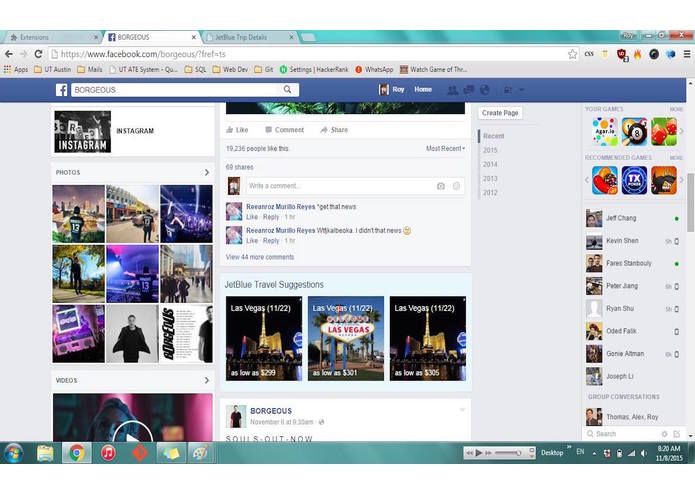Show hidden system tray icons

[x=594, y=453]
